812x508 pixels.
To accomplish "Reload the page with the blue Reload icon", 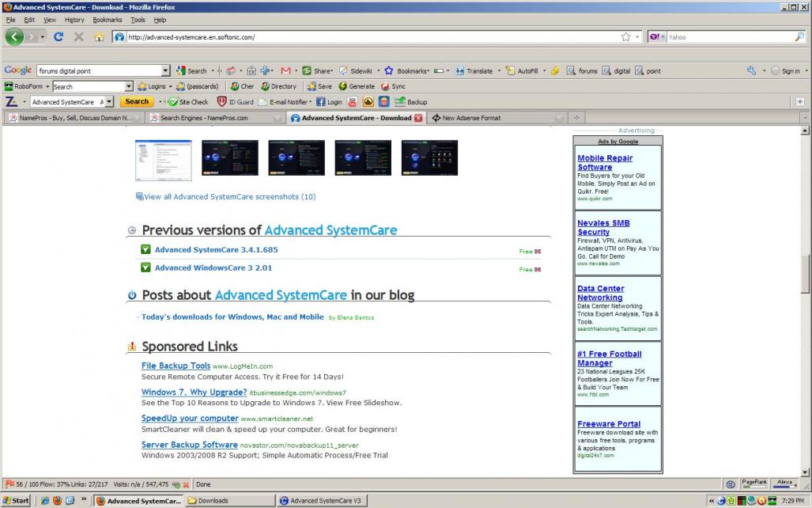I will (x=59, y=37).
